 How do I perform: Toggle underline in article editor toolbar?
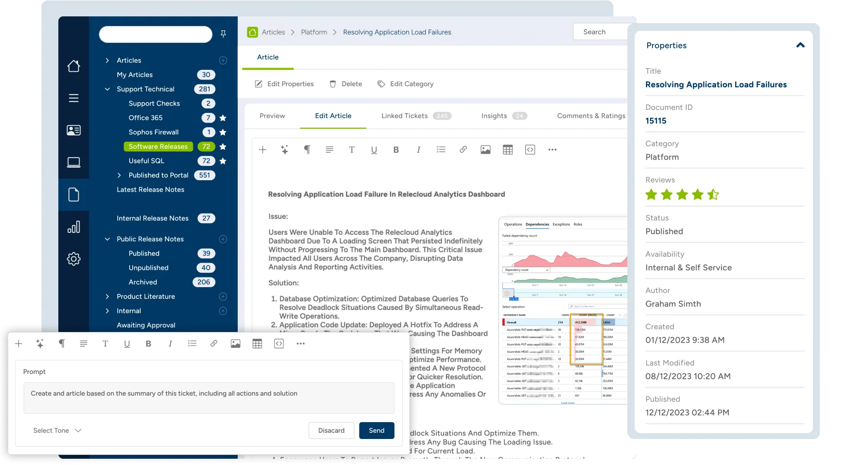[x=374, y=150]
